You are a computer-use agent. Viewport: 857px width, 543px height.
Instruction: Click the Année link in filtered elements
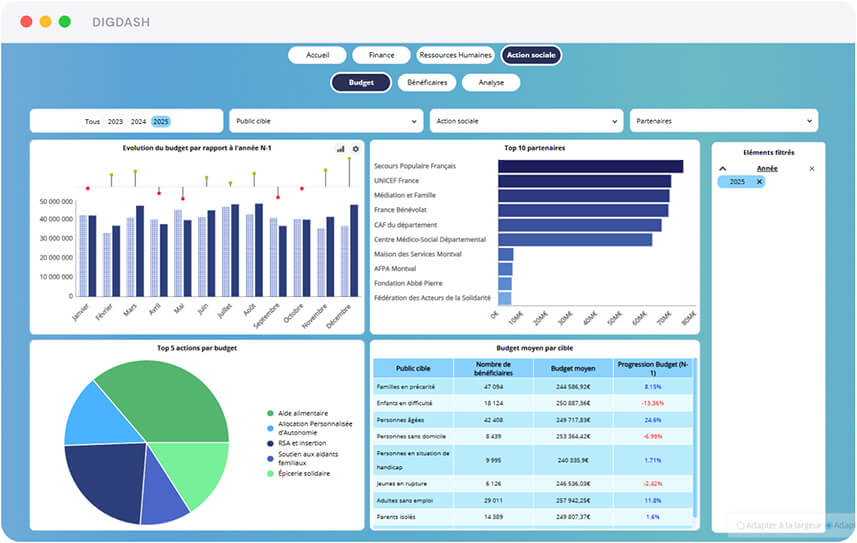click(767, 168)
